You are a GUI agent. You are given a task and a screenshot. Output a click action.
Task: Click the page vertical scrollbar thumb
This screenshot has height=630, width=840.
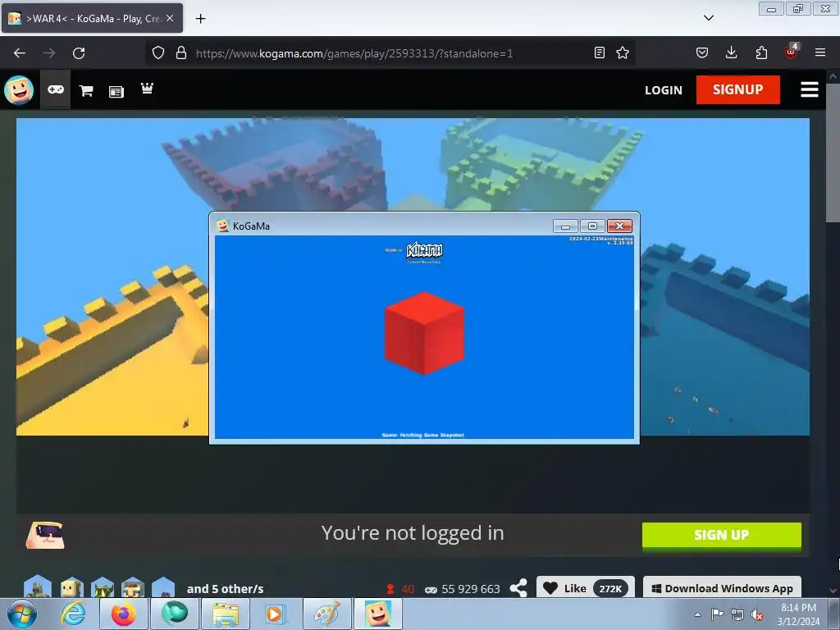833,153
